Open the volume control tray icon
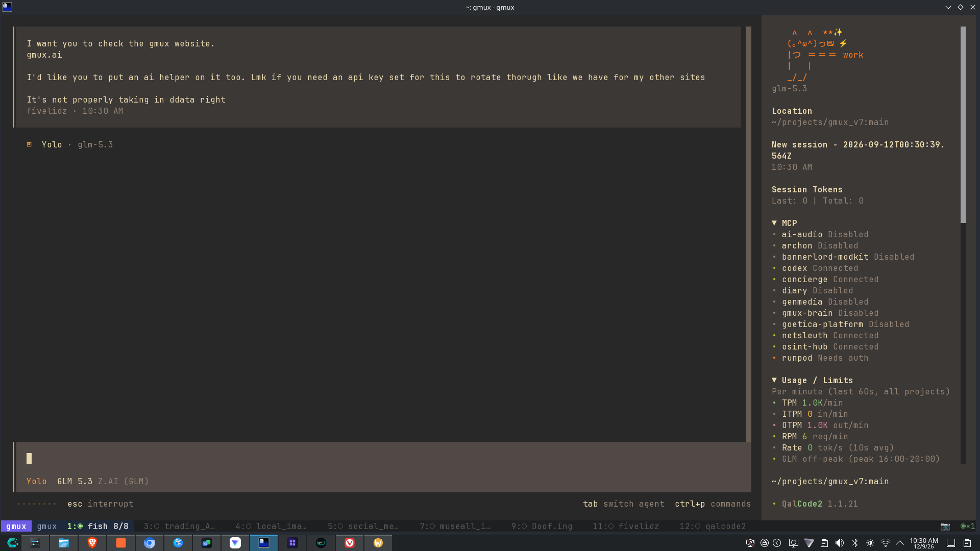Screen dimensions: 980x551 click(840, 543)
